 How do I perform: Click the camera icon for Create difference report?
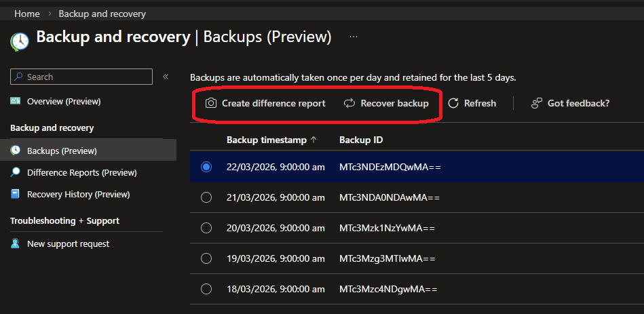pyautogui.click(x=211, y=104)
